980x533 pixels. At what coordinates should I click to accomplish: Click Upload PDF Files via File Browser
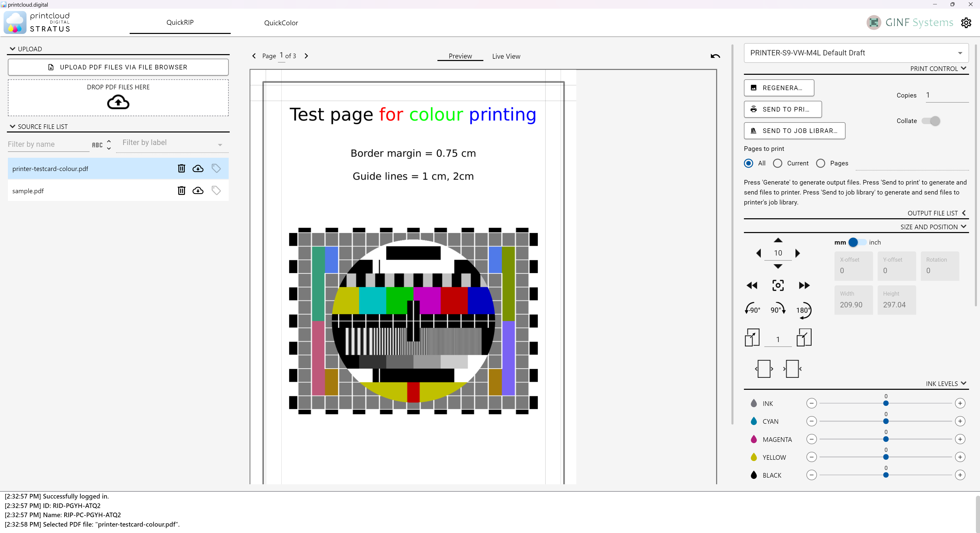pos(118,67)
